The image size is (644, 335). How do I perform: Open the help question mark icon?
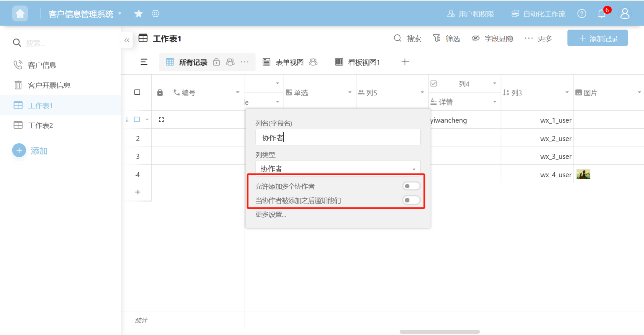tap(582, 14)
